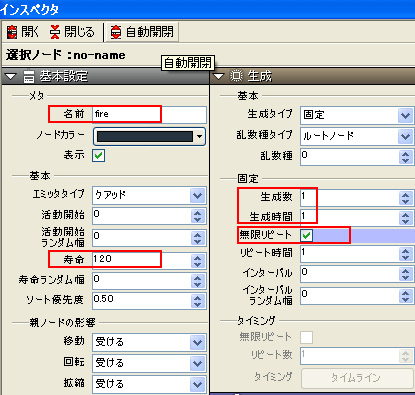Click the リピート時間 spinner arrows
415x395 pixels.
(x=406, y=254)
